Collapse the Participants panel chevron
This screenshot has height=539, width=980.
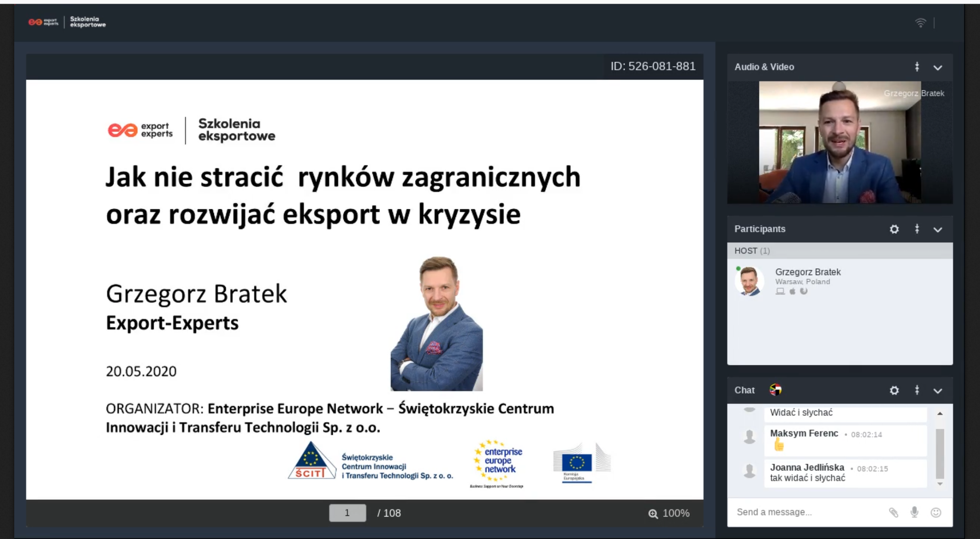click(938, 230)
